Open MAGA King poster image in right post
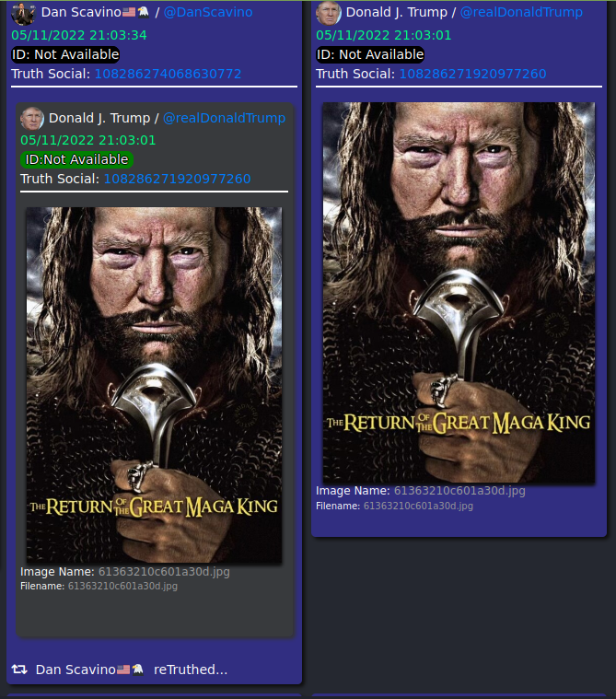The width and height of the screenshot is (616, 699). [x=459, y=293]
